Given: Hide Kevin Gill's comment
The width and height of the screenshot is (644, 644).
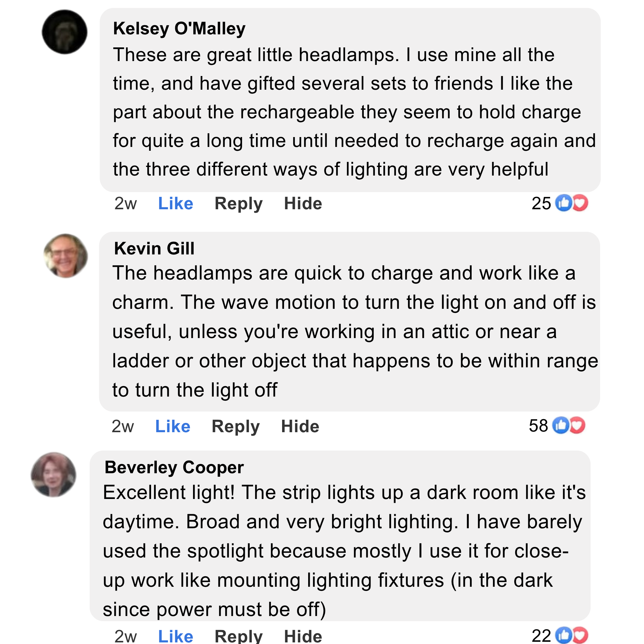Looking at the screenshot, I should pyautogui.click(x=300, y=426).
